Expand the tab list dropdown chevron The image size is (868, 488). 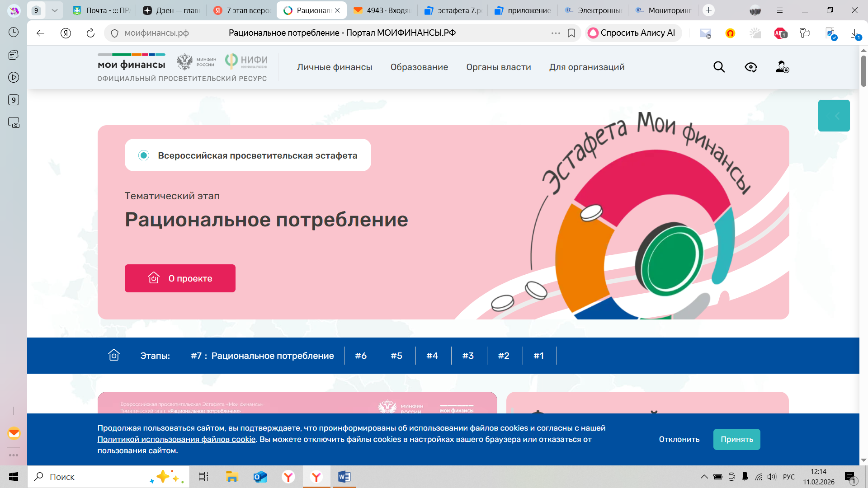pyautogui.click(x=55, y=10)
